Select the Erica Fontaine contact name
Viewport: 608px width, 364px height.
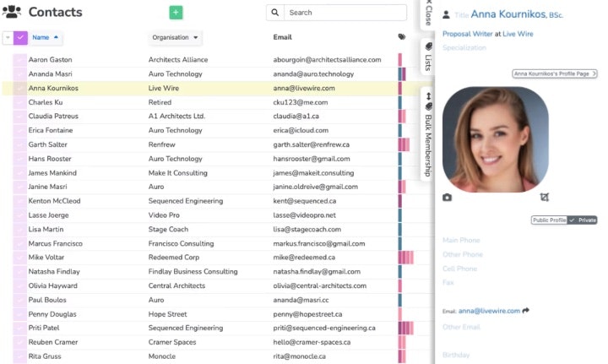(51, 131)
